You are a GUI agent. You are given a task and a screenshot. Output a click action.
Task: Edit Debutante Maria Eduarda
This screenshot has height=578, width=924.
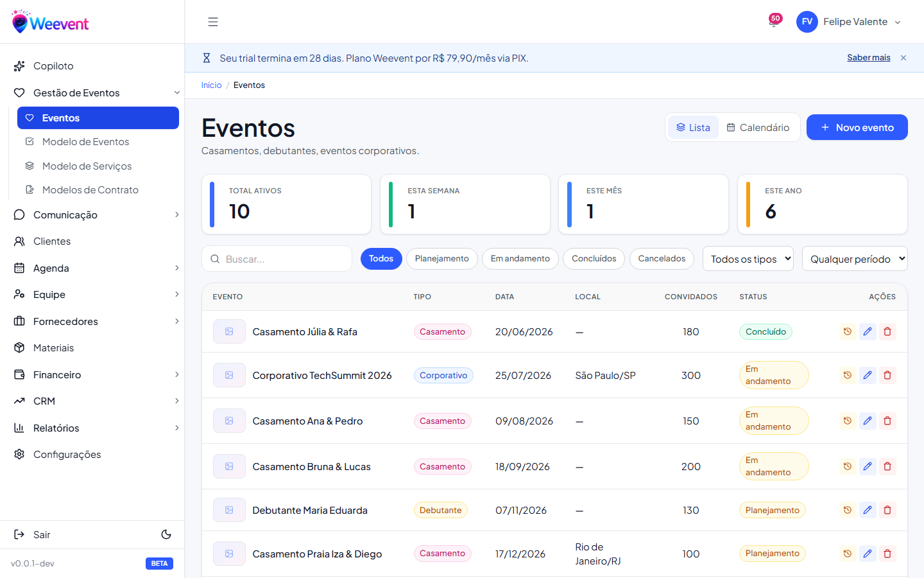[x=868, y=510]
